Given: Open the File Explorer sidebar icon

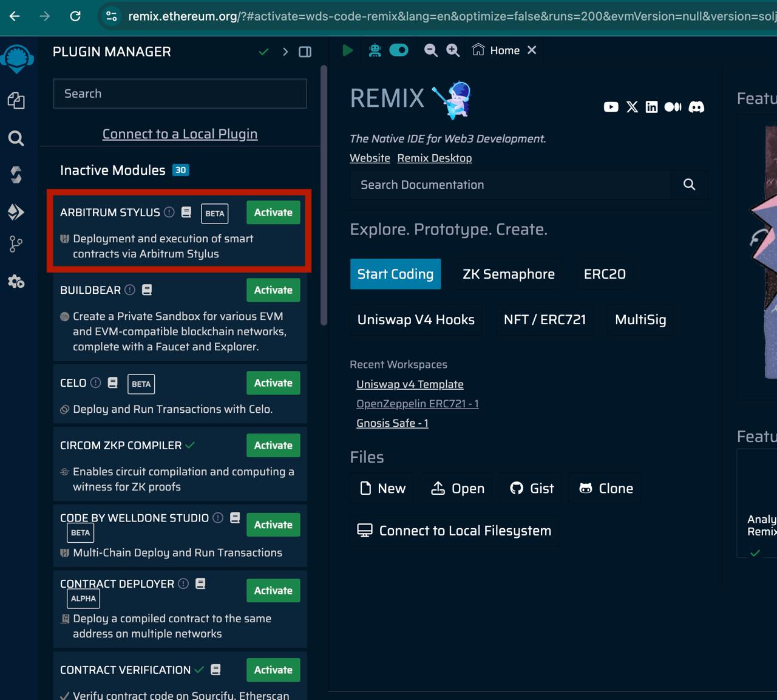Looking at the screenshot, I should [16, 101].
